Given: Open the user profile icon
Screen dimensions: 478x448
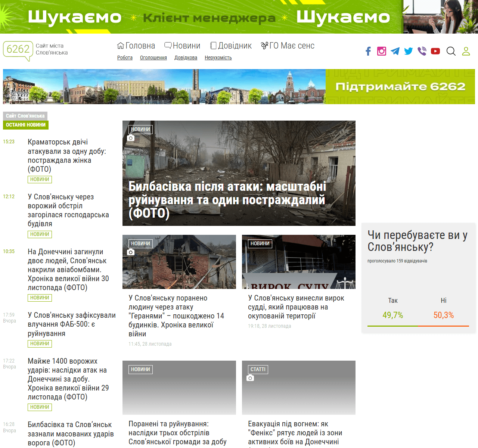Looking at the screenshot, I should (x=466, y=51).
